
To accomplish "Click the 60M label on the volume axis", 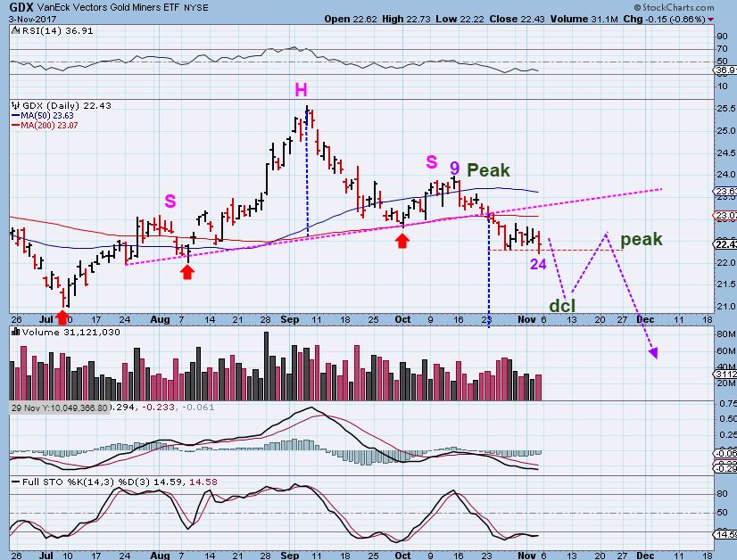I will [726, 351].
